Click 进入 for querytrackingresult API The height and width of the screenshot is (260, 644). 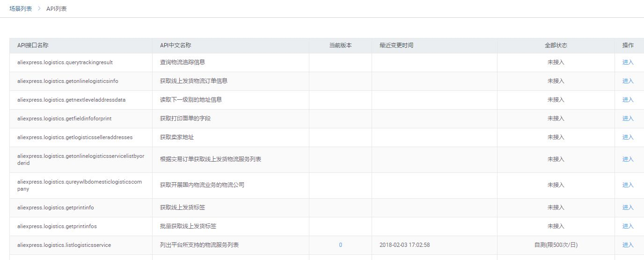point(628,62)
